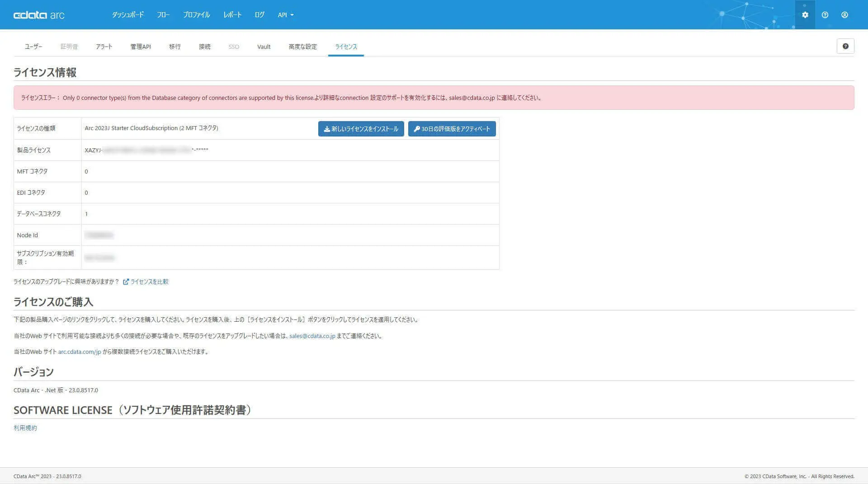This screenshot has width=868, height=484.
Task: Open the ダッシュボード menu item
Action: 128,15
